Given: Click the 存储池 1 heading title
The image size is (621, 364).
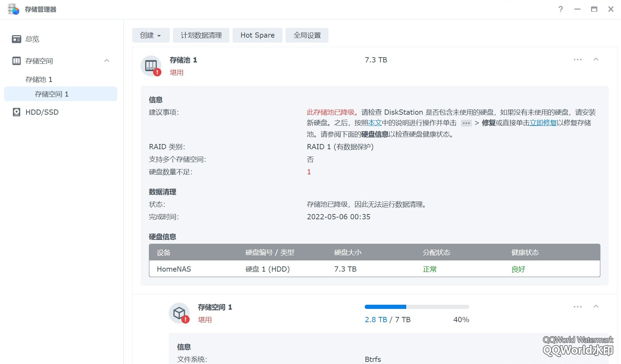Looking at the screenshot, I should pos(183,60).
